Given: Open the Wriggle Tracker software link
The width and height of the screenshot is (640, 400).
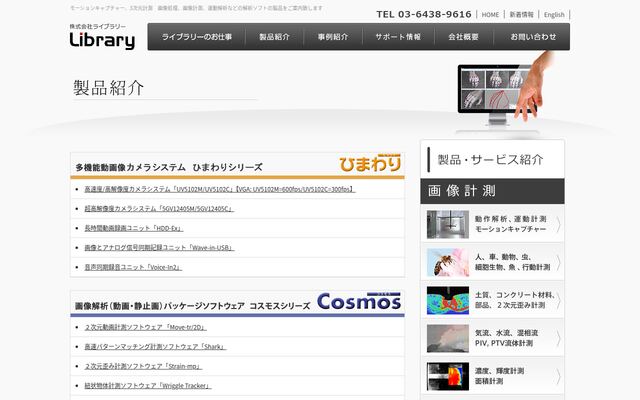Looking at the screenshot, I should 148,386.
